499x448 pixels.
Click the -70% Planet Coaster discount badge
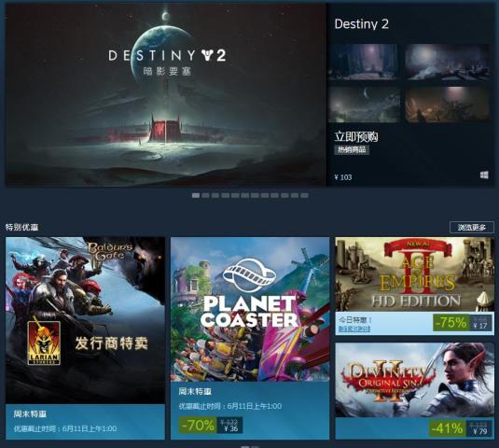coord(198,425)
